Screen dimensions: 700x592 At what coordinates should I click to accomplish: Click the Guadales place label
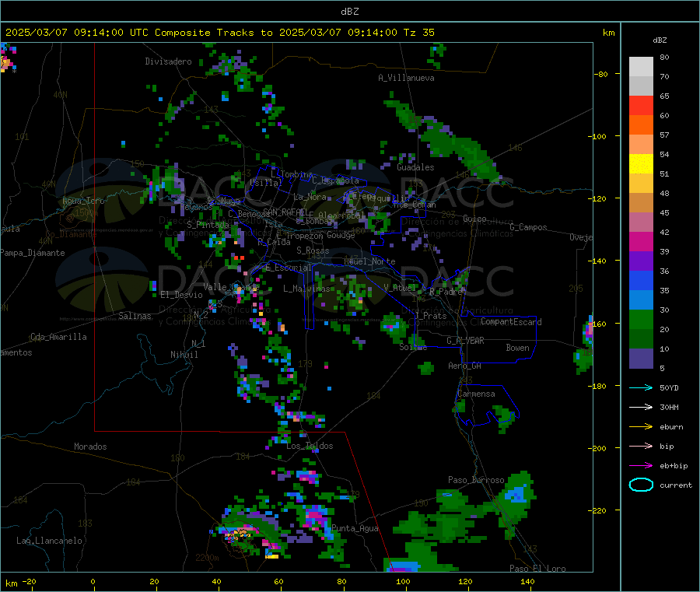pos(415,167)
